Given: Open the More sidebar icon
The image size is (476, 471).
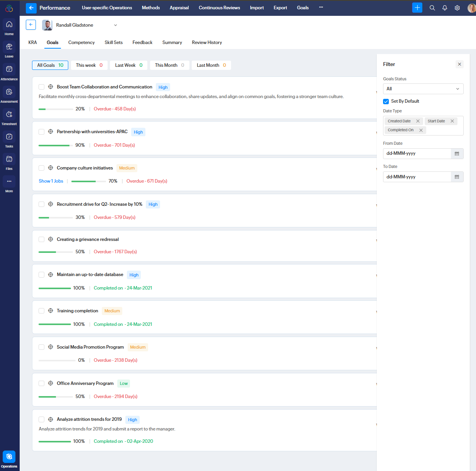Looking at the screenshot, I should pyautogui.click(x=9, y=181).
